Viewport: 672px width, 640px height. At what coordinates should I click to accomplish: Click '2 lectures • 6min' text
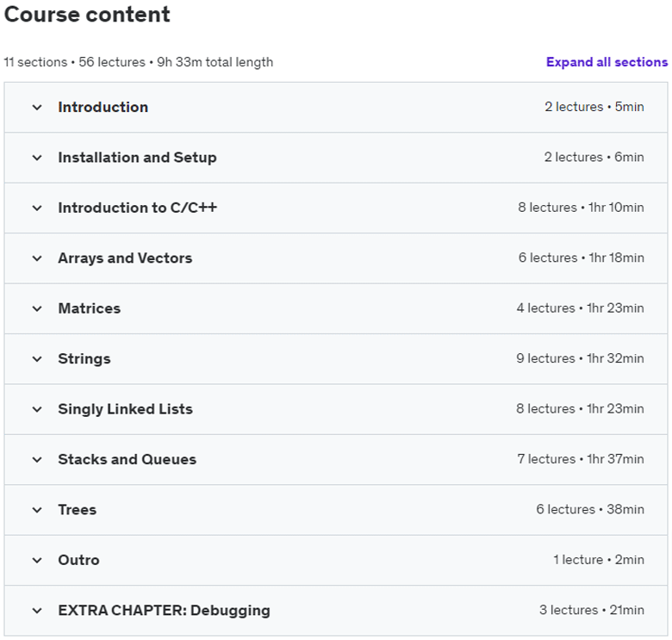pyautogui.click(x=594, y=158)
